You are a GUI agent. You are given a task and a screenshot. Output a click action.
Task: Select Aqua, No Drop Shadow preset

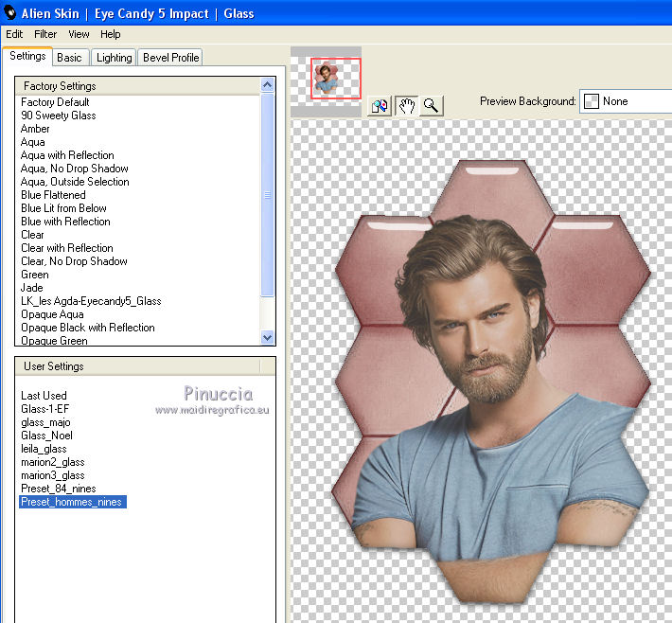click(x=75, y=169)
